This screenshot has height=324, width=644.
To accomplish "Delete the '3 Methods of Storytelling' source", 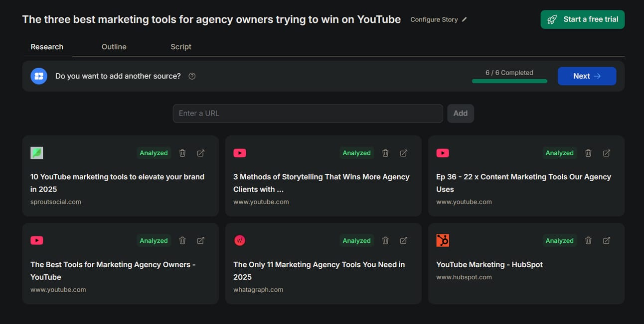I will [x=385, y=153].
